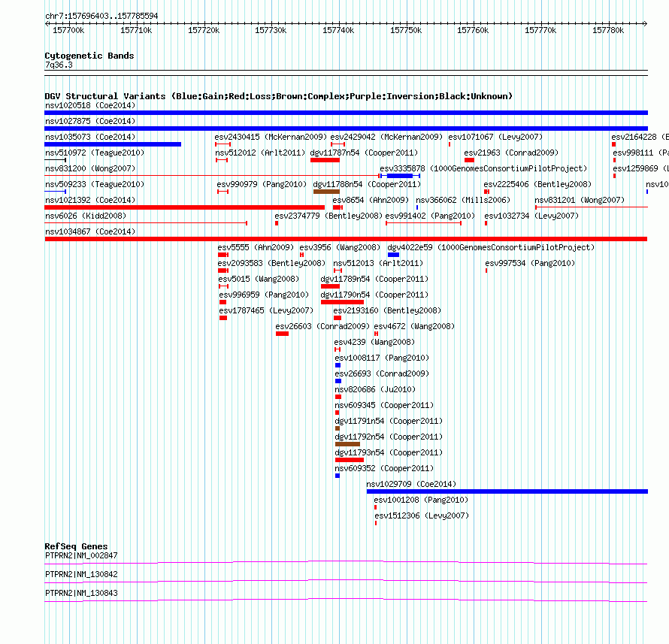Open the nsv1035073 (Coe2014) blue variant bar
The height and width of the screenshot is (644, 669).
pyautogui.click(x=113, y=144)
